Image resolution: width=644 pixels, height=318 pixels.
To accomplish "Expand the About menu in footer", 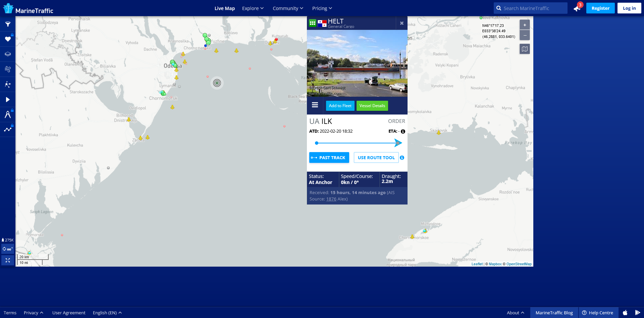I will click(x=516, y=313).
